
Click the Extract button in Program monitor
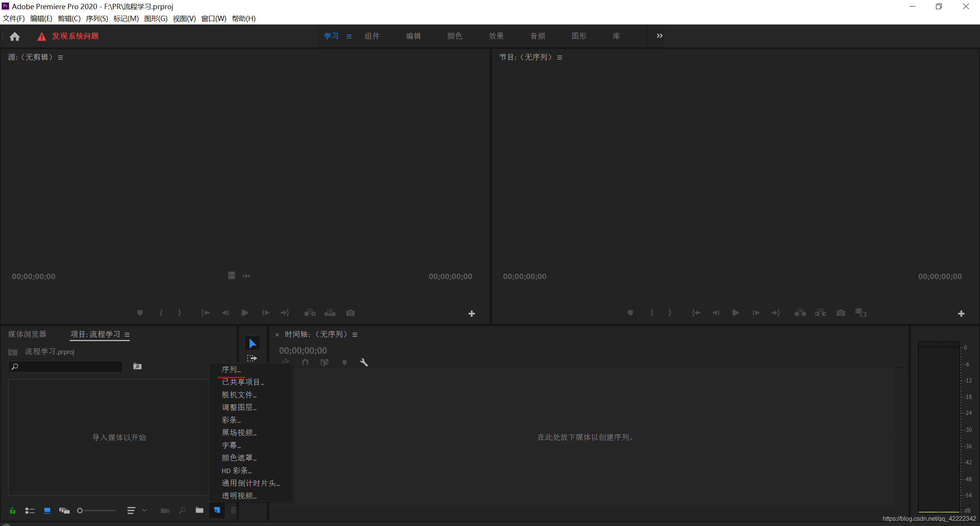coord(820,313)
